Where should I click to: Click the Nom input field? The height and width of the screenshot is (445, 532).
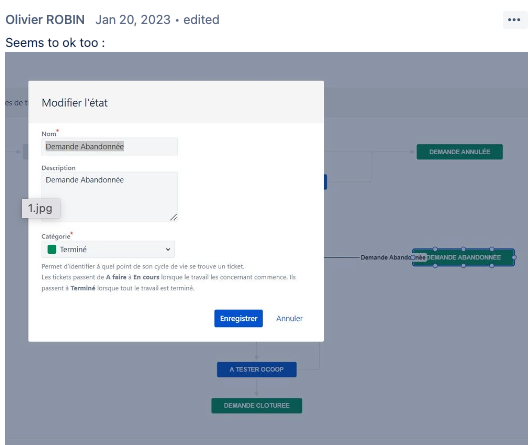click(109, 147)
